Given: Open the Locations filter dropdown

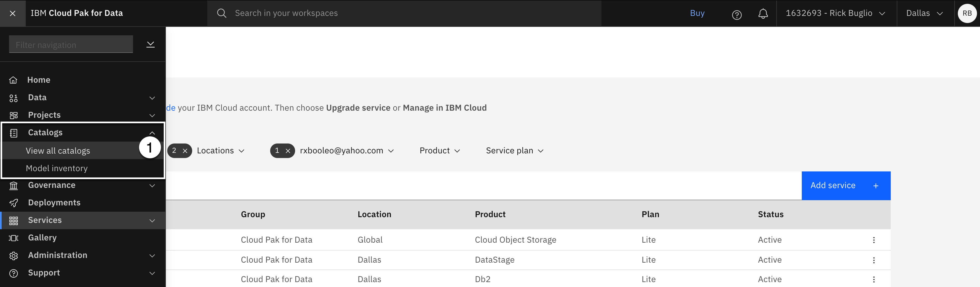Looking at the screenshot, I should tap(221, 151).
